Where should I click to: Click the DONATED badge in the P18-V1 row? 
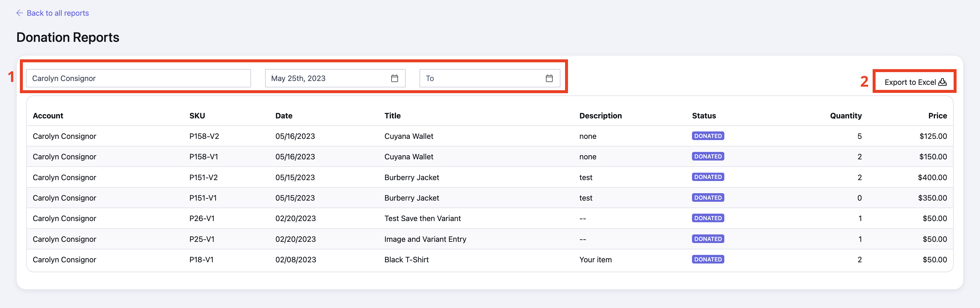click(708, 259)
